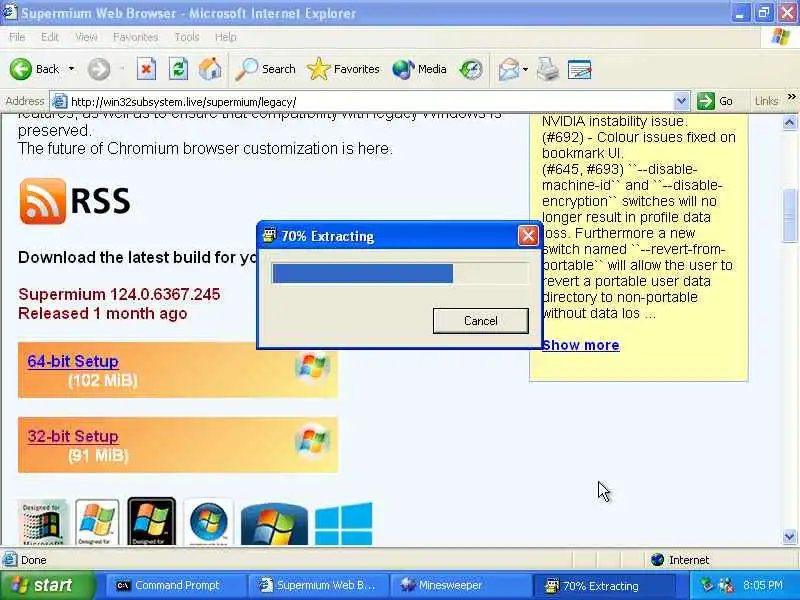The height and width of the screenshot is (600, 800).
Task: Click the Print icon in toolbar
Action: point(547,69)
